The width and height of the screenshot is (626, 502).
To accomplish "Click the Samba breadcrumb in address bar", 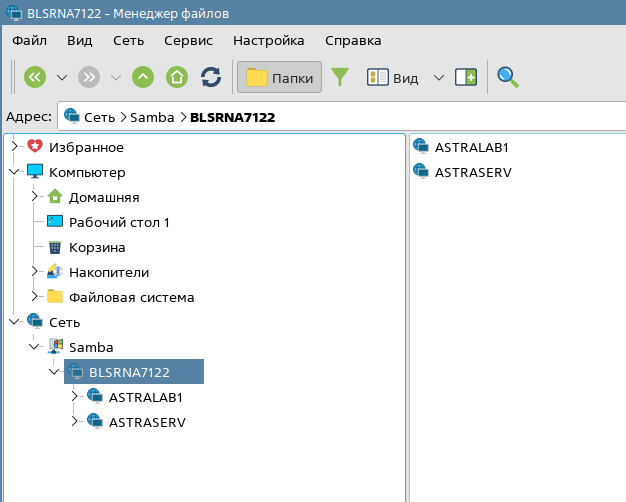I will [x=152, y=117].
